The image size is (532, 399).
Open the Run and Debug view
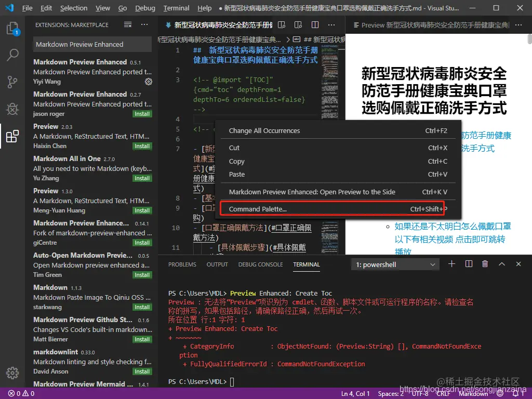point(12,109)
